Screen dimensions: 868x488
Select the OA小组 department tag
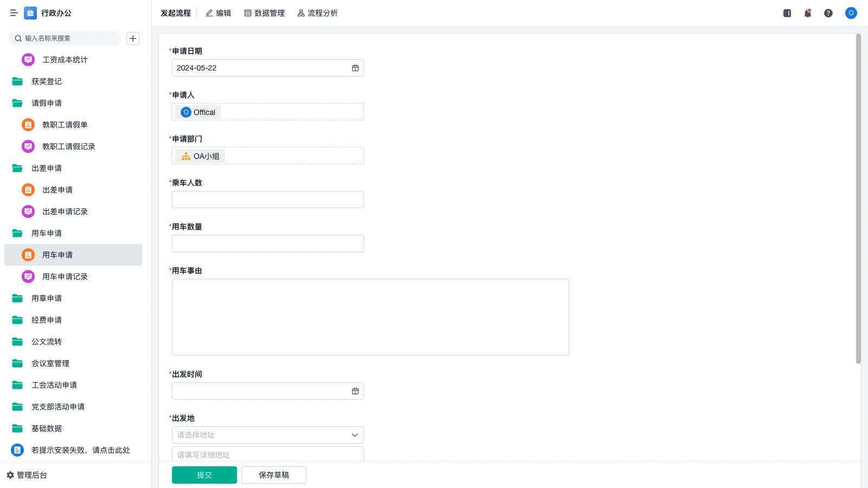[x=200, y=156]
